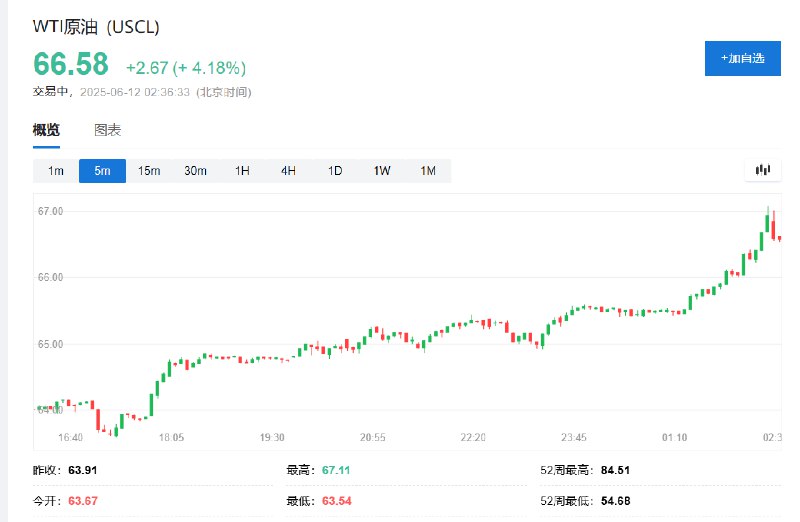Select the 1H interval

[242, 171]
